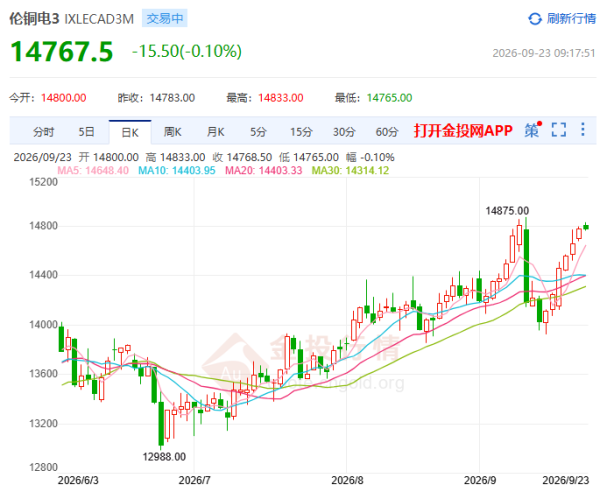Click the 2026/9/23 date axis label
The image size is (600, 485).
coord(565,480)
